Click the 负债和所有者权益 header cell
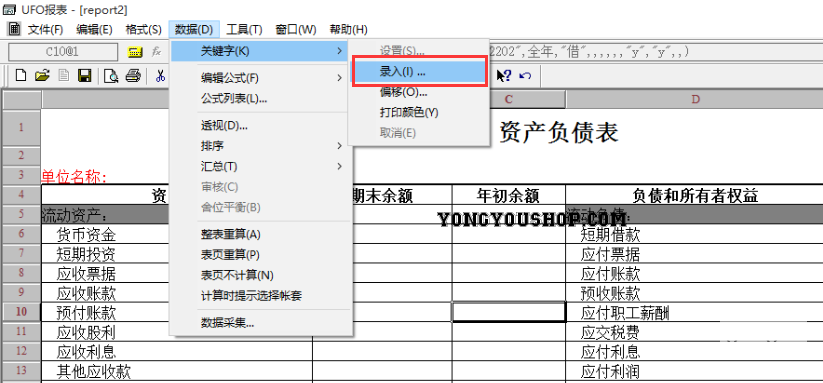The height and width of the screenshot is (383, 823). pos(695,195)
